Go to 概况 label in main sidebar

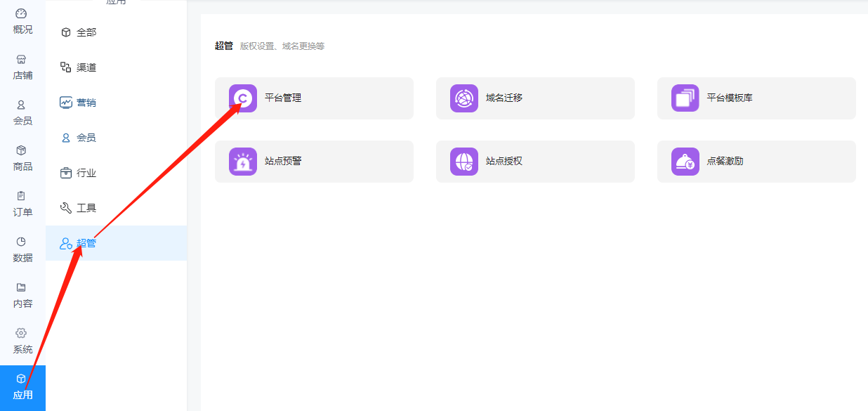click(x=22, y=30)
